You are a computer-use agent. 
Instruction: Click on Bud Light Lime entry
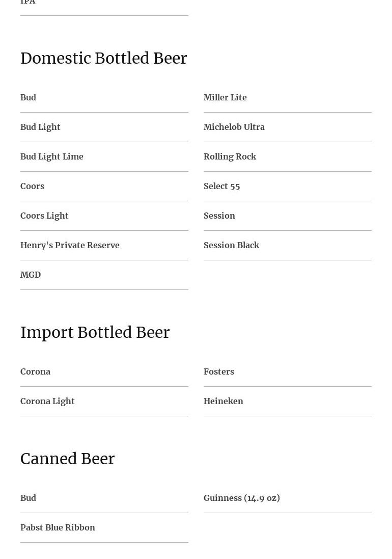(51, 156)
